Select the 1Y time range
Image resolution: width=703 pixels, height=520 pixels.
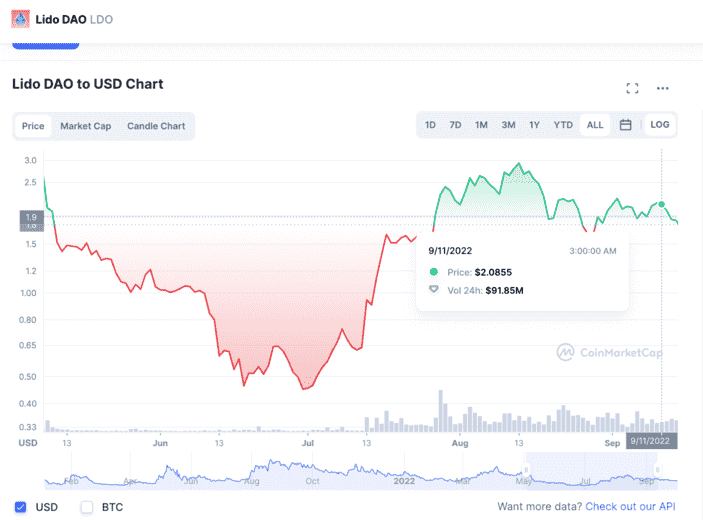pos(534,125)
